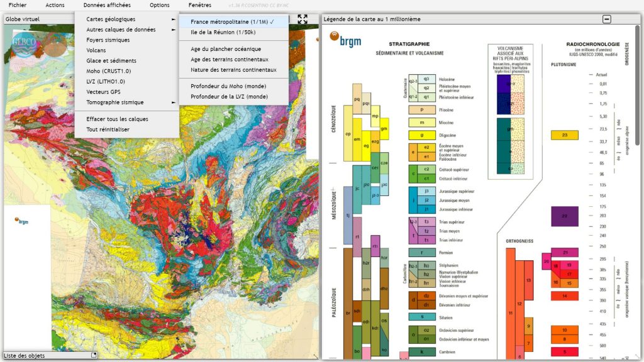This screenshot has height=362, width=644.
Task: Enable Ile de la Réunion (1/50k) map
Action: 223,32
